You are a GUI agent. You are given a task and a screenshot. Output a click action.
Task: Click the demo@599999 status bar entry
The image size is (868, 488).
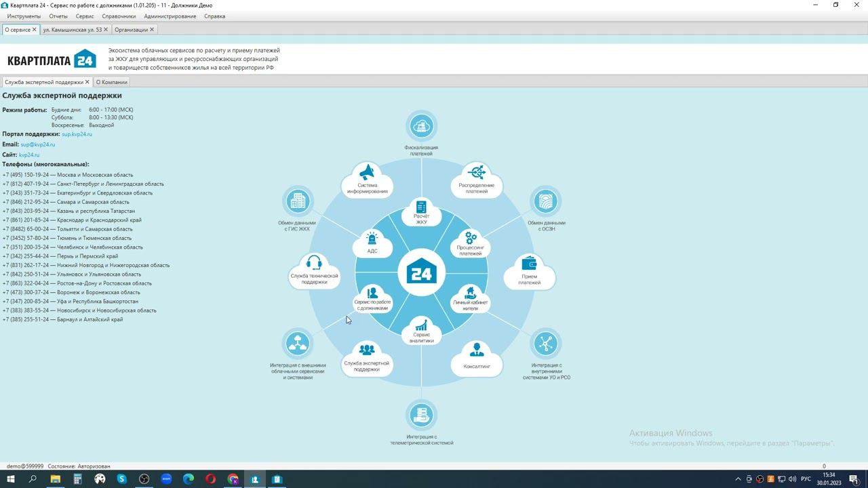click(25, 466)
